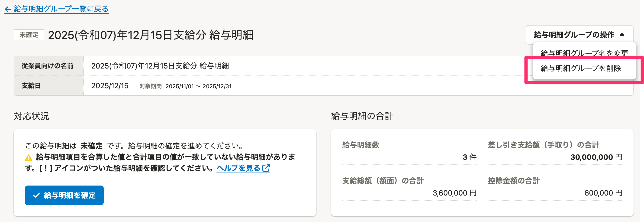This screenshot has height=222, width=644.
Task: Open the 給与明細グループの操作 dropdown
Action: pyautogui.click(x=574, y=35)
